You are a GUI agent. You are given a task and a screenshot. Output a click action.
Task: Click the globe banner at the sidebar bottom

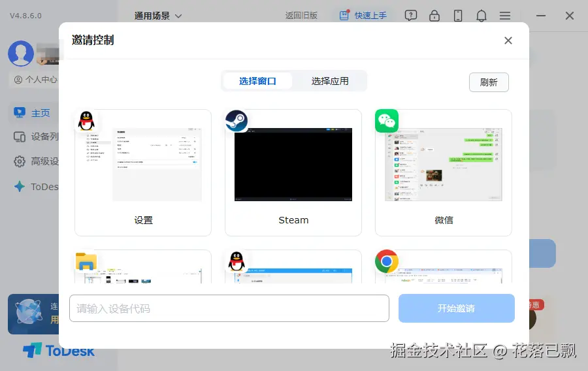33,314
